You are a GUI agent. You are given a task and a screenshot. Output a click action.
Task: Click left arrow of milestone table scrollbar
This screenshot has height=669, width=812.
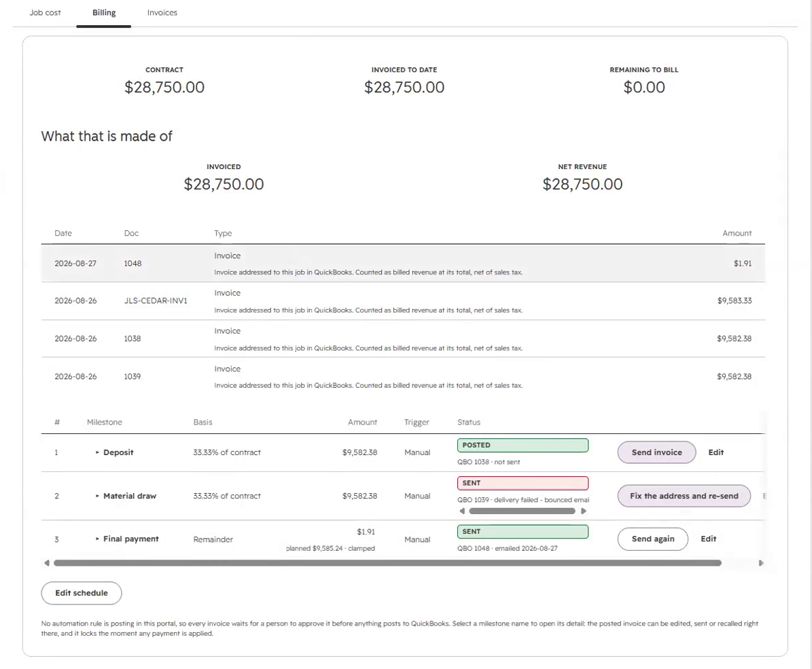click(47, 563)
